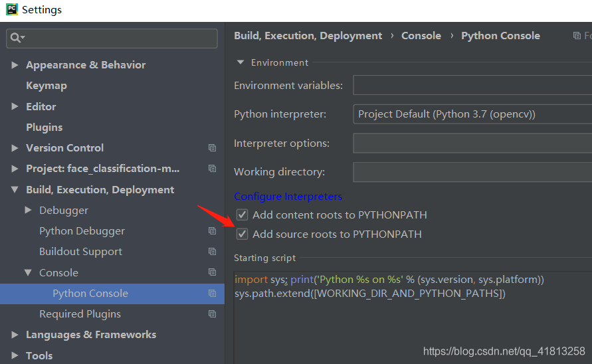The height and width of the screenshot is (364, 592).
Task: Collapse the Environment section triangle
Action: (x=241, y=62)
